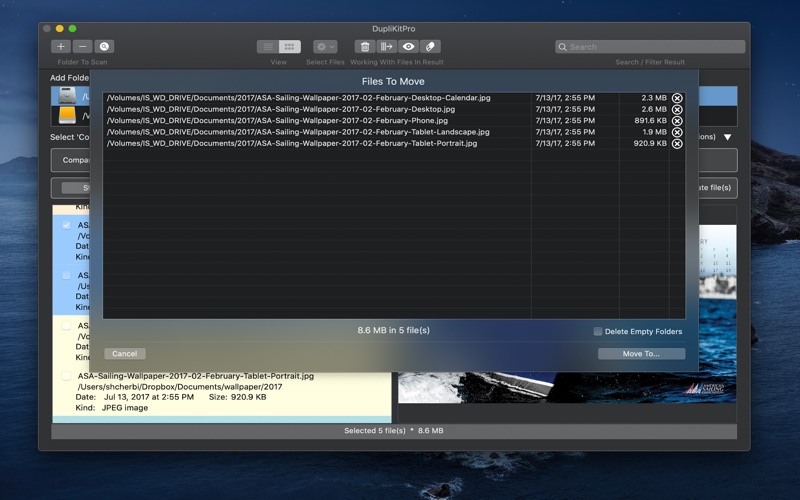Image resolution: width=800 pixels, height=500 pixels.
Task: Click the Dropbox wallpaper/2017 path text
Action: (180, 387)
